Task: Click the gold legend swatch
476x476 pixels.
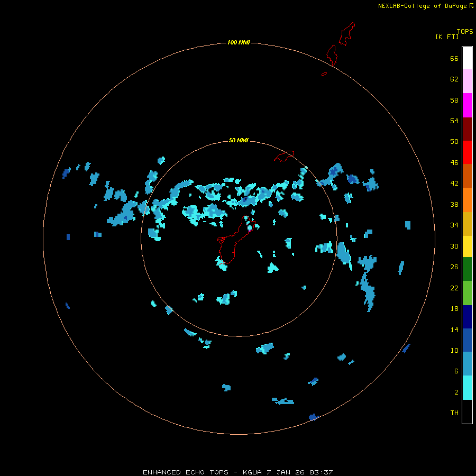Action: (467, 224)
